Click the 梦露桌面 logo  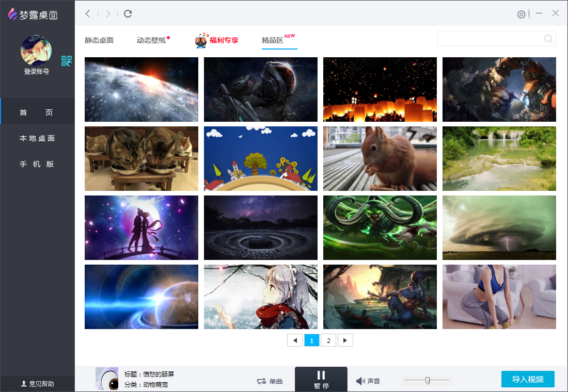click(33, 14)
